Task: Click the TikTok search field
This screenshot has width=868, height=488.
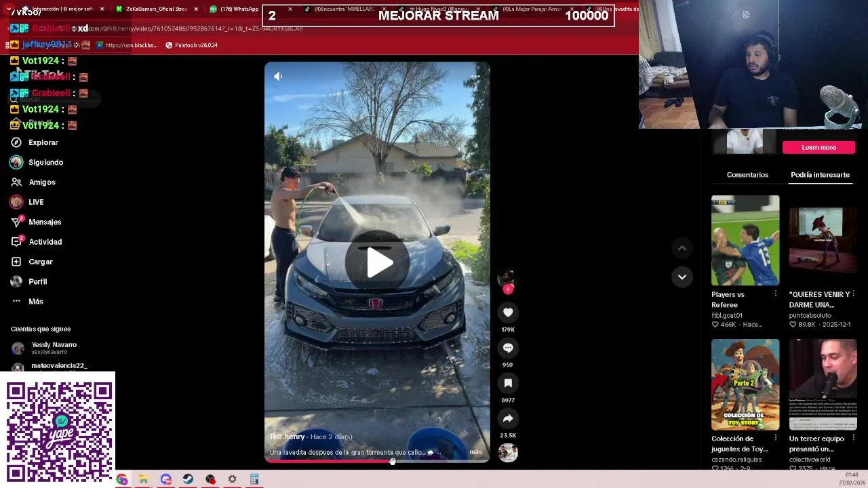Action: [x=54, y=99]
